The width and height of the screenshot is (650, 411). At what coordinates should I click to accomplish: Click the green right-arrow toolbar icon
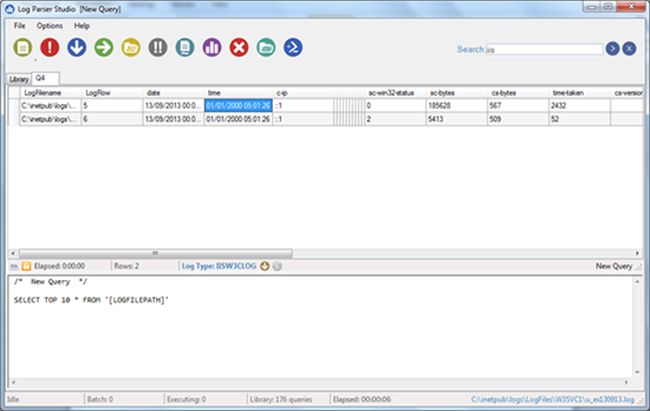(104, 48)
